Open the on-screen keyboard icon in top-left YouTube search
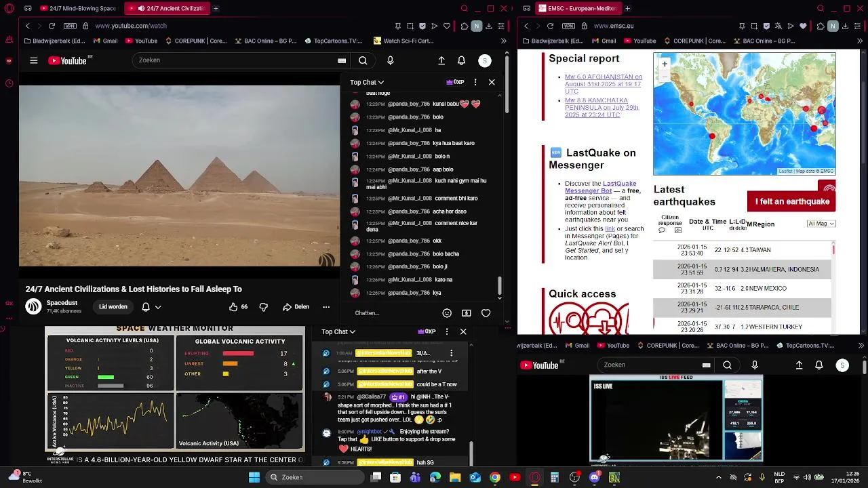The width and height of the screenshot is (868, 488). [x=342, y=60]
